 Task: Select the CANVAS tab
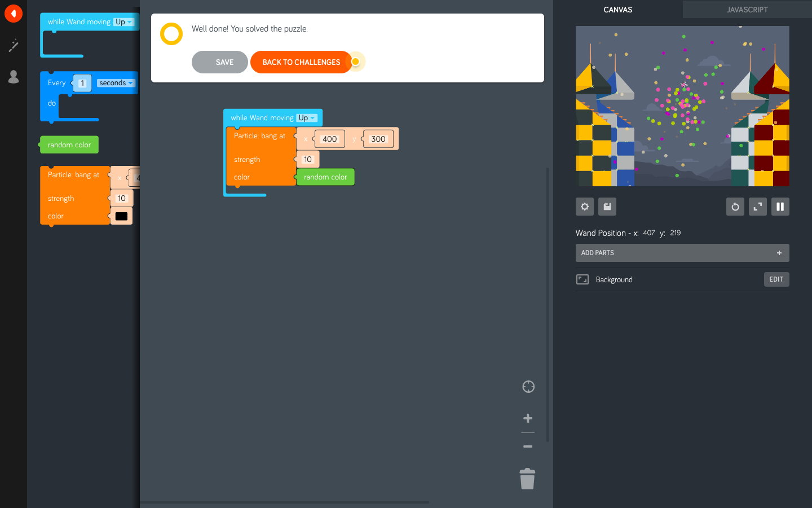click(617, 10)
